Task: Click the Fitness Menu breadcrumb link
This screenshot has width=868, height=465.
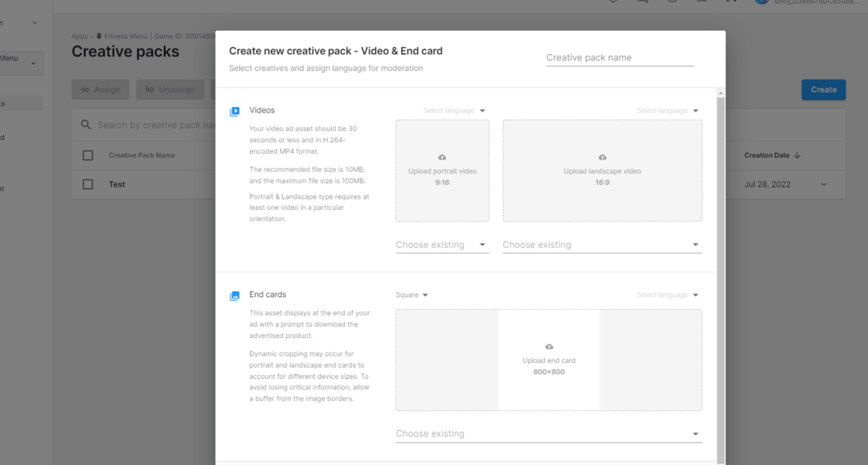Action: pos(125,36)
